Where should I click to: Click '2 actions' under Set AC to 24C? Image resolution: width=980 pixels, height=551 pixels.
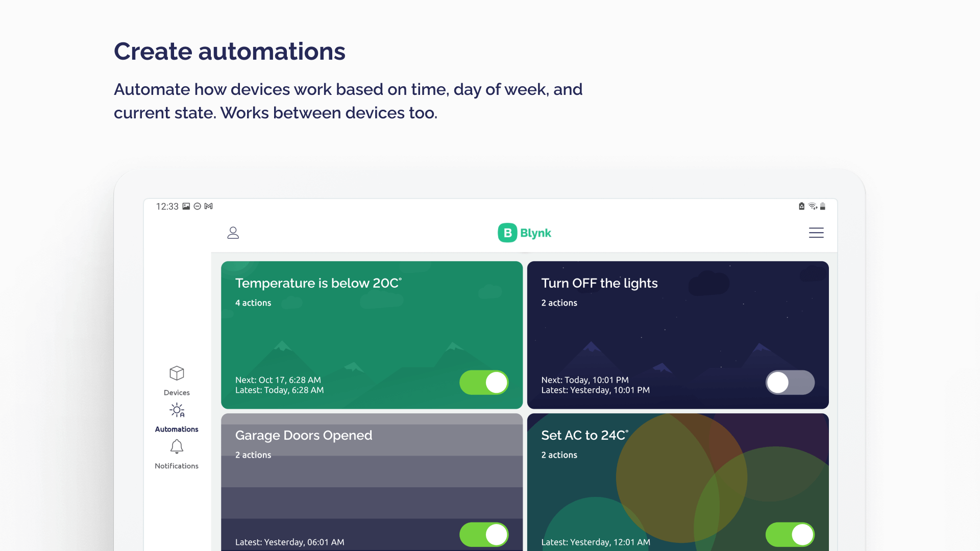click(x=559, y=455)
